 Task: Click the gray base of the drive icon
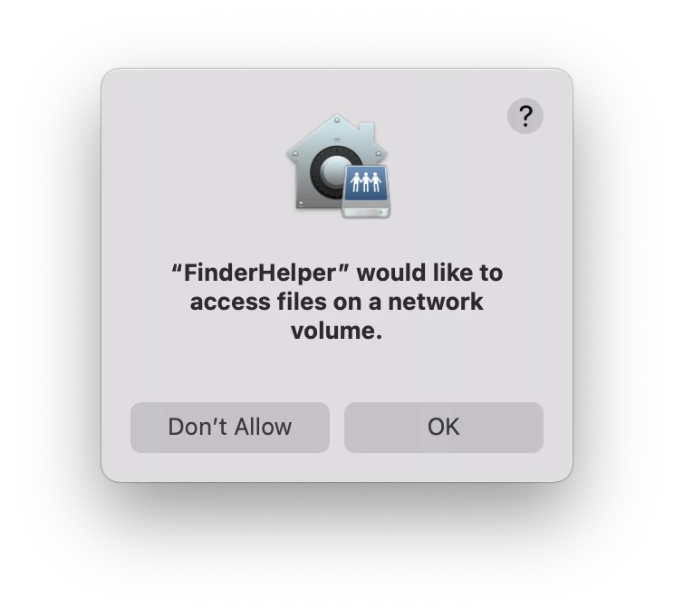[366, 210]
